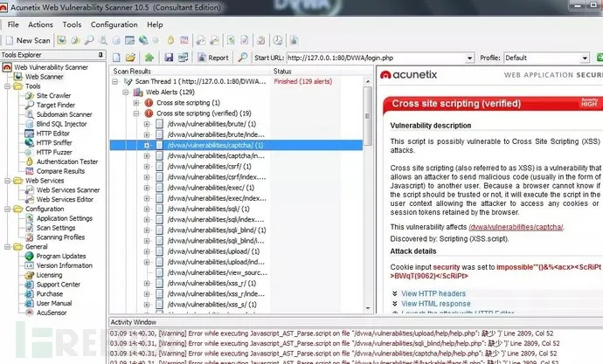This screenshot has height=364, width=603.
Task: Click the open folder icon in scan toolbar
Action: click(130, 58)
